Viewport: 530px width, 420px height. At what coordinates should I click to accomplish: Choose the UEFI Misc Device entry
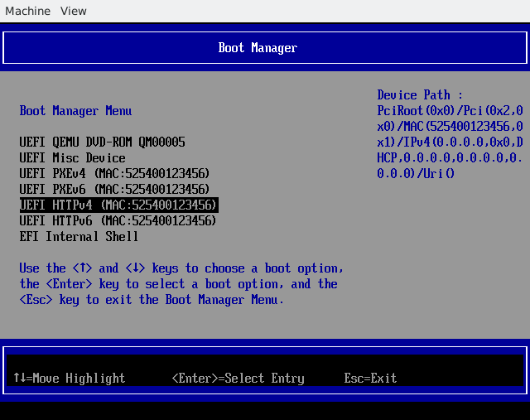72,158
